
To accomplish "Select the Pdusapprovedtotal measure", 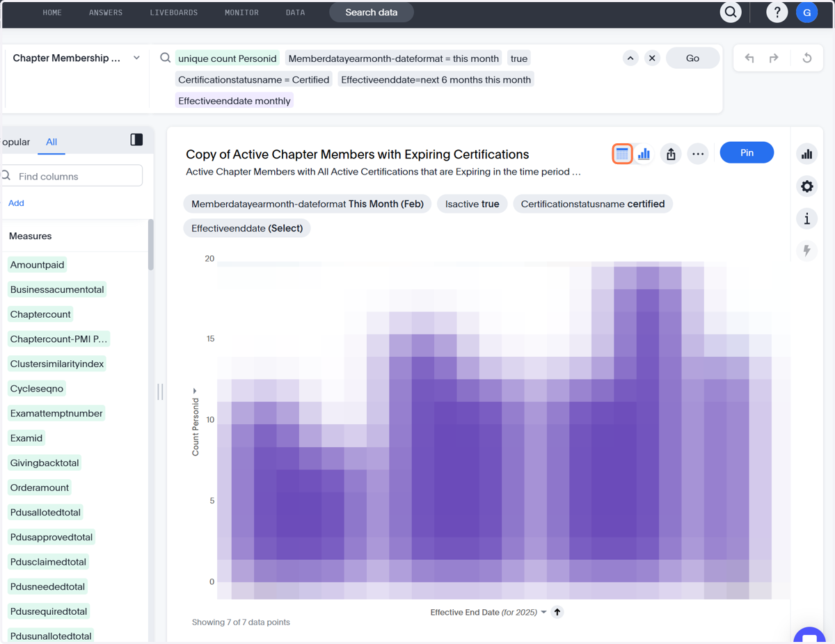I will point(51,537).
